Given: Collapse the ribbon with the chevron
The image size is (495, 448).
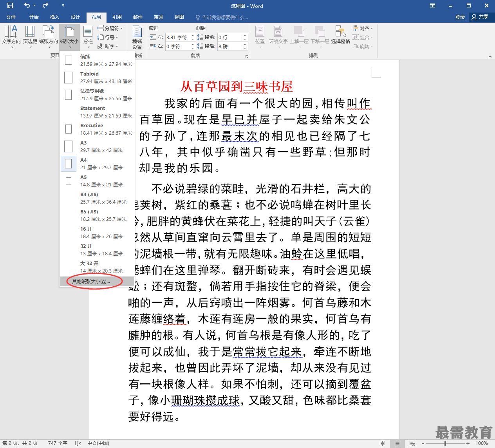Looking at the screenshot, I should click(x=490, y=56).
